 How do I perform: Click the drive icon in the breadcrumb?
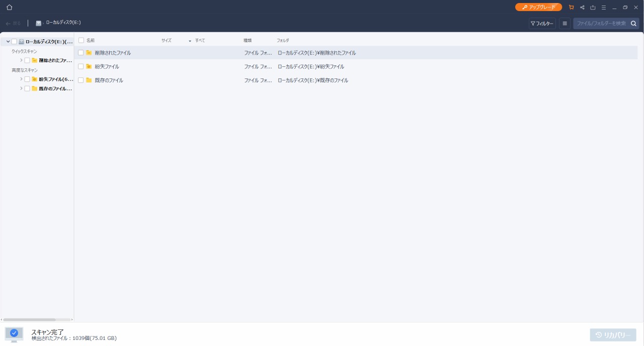(x=38, y=23)
